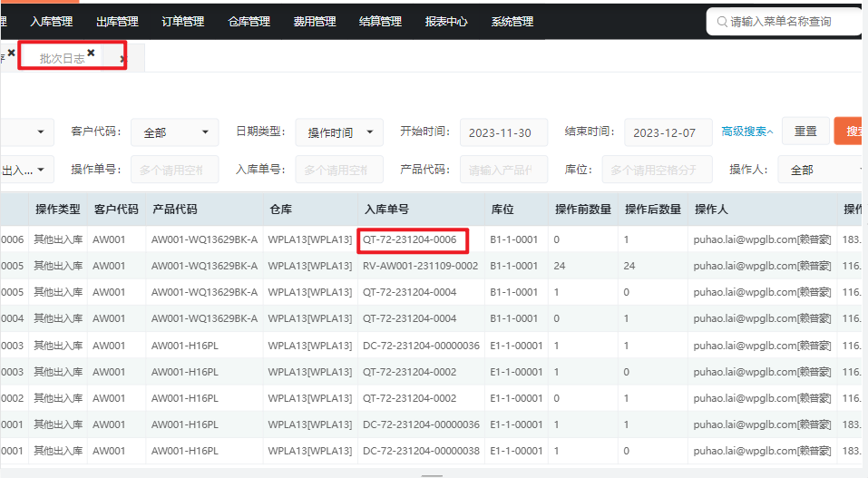Open the 系统管理 menu

512,22
